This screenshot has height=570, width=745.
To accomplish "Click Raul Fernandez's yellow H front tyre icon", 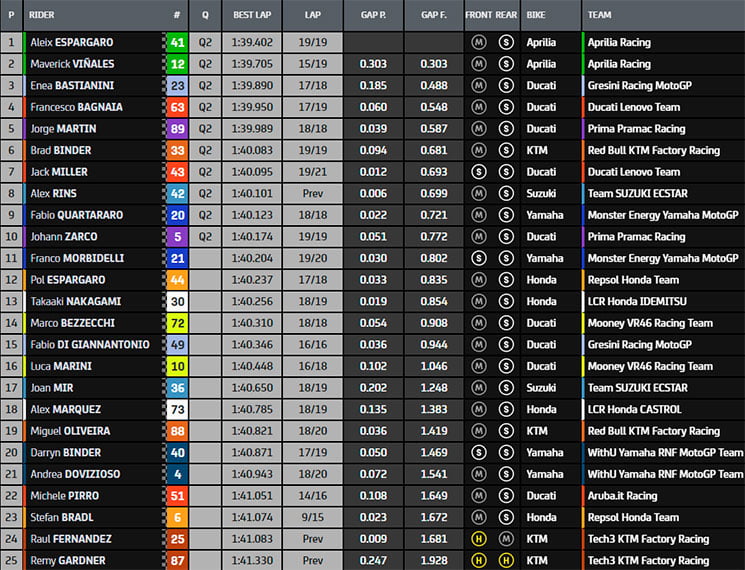I will point(478,539).
